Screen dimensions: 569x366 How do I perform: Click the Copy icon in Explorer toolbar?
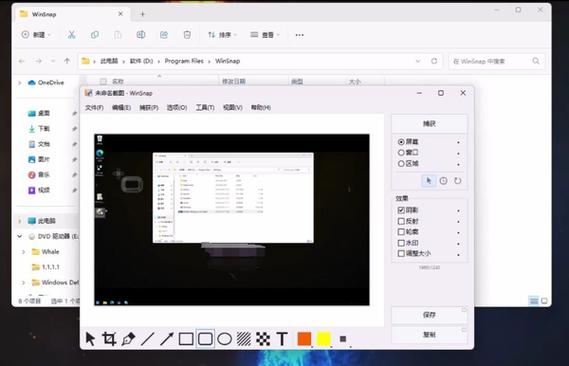pos(95,35)
